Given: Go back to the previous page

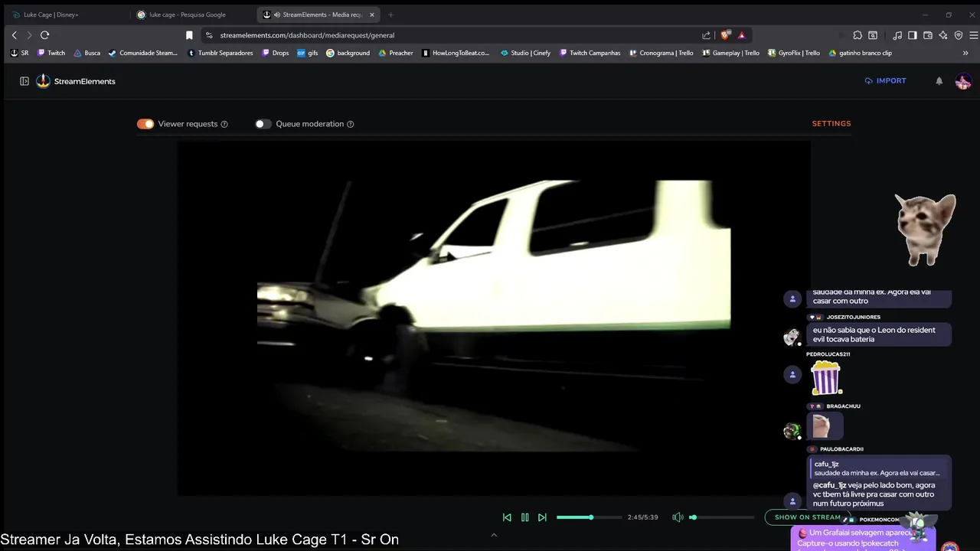Looking at the screenshot, I should (x=14, y=35).
